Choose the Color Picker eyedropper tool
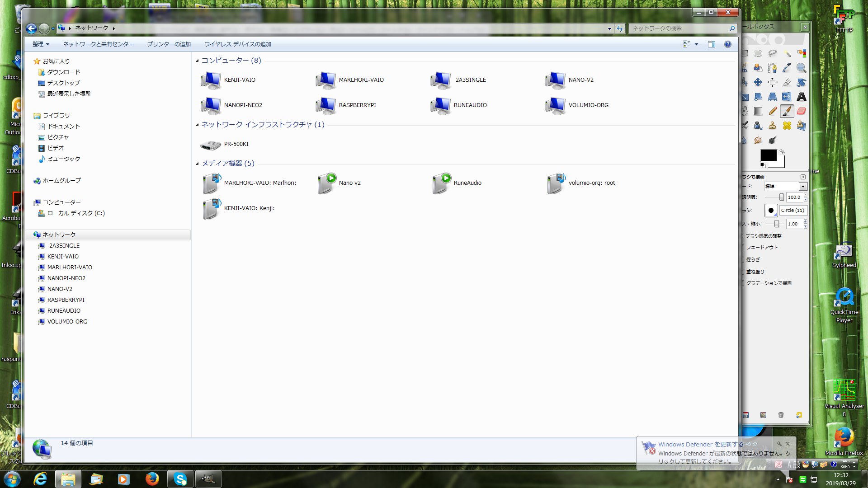The width and height of the screenshot is (868, 488). click(787, 68)
